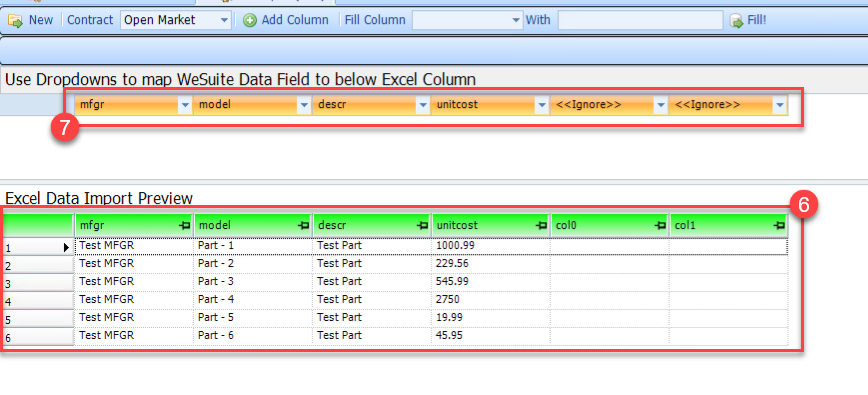Viewport: 868px width, 395px height.
Task: Click the 2750 unit cost cell
Action: 491,300
